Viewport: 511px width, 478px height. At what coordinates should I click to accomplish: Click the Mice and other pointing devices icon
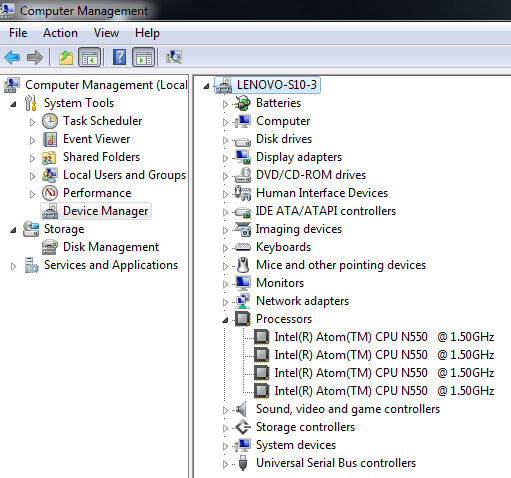[243, 265]
